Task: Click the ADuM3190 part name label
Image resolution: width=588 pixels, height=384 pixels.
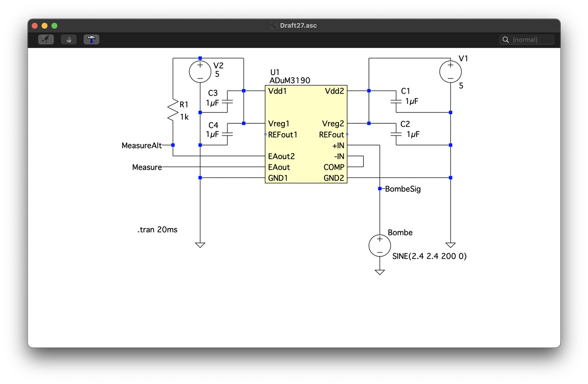Action: [x=290, y=80]
